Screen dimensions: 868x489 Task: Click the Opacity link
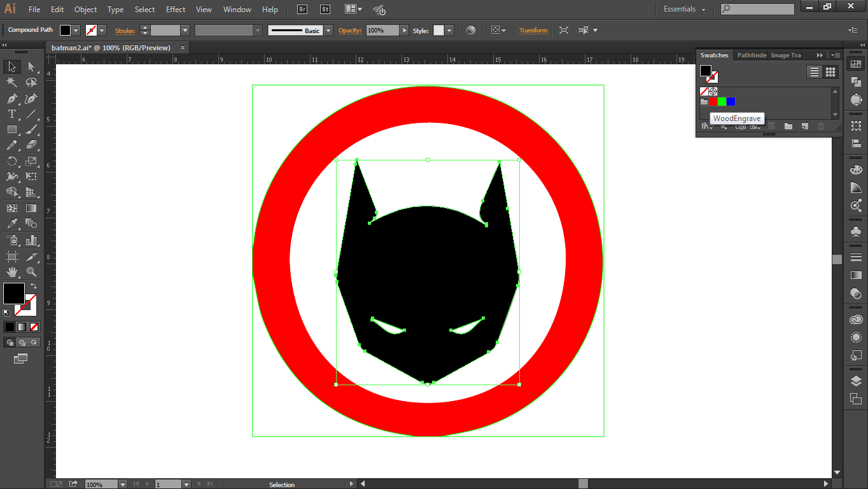(x=350, y=31)
